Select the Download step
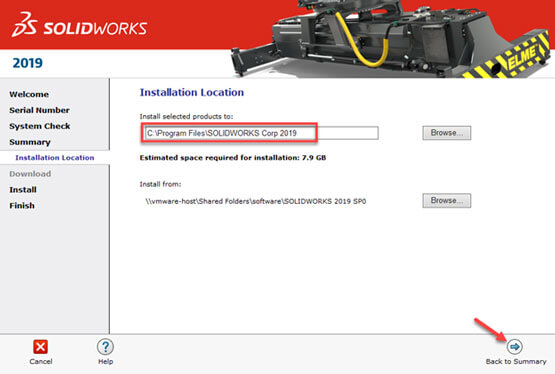 click(x=30, y=174)
